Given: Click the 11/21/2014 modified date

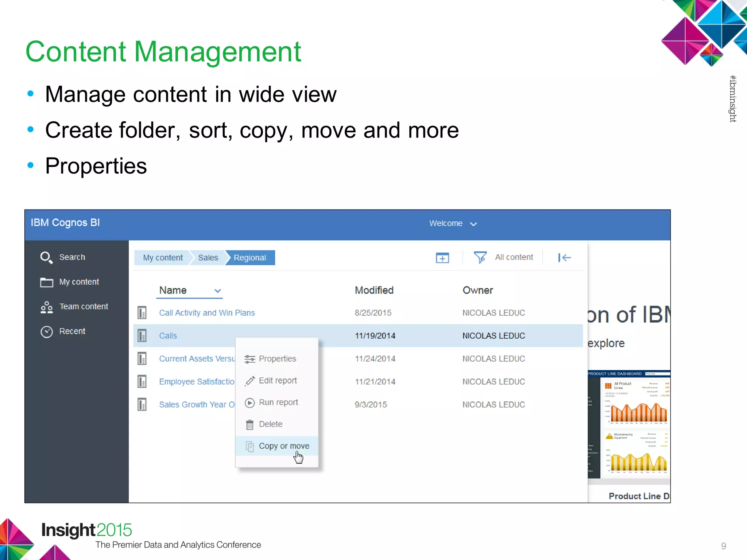Looking at the screenshot, I should 375,382.
